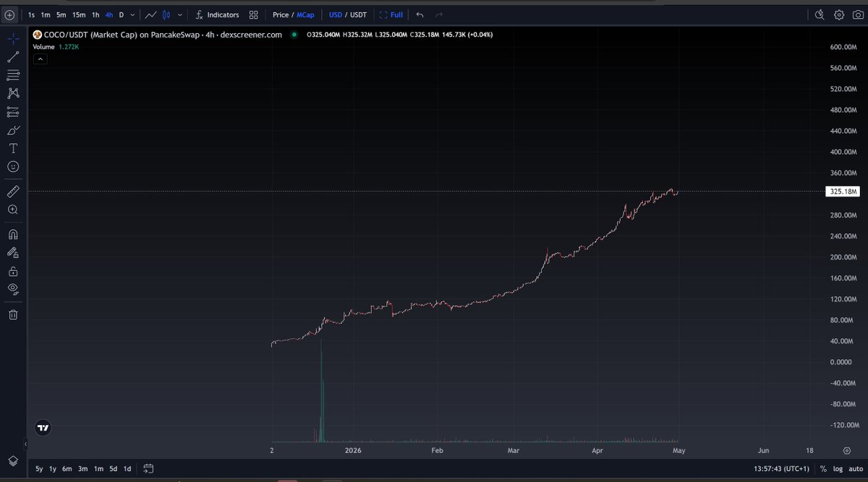Select the trend line drawing tool
Image resolution: width=868 pixels, height=482 pixels.
[13, 56]
